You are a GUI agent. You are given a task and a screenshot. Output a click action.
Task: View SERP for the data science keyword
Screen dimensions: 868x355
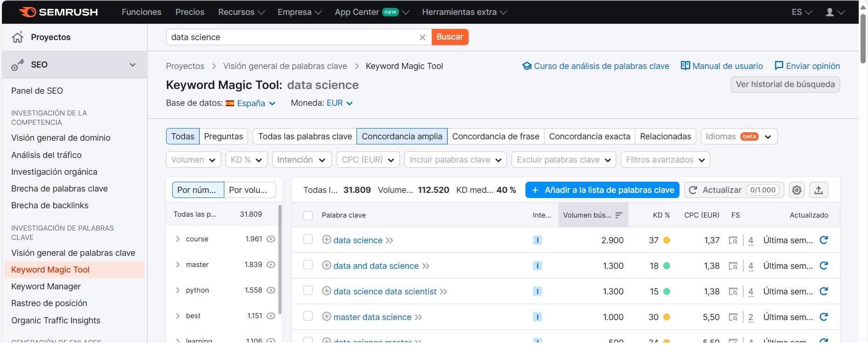point(733,240)
